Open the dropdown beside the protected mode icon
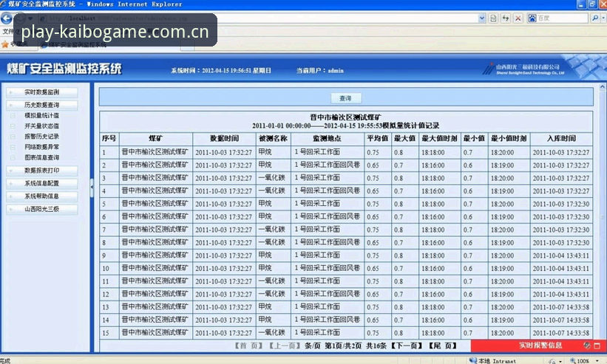 [x=560, y=361]
